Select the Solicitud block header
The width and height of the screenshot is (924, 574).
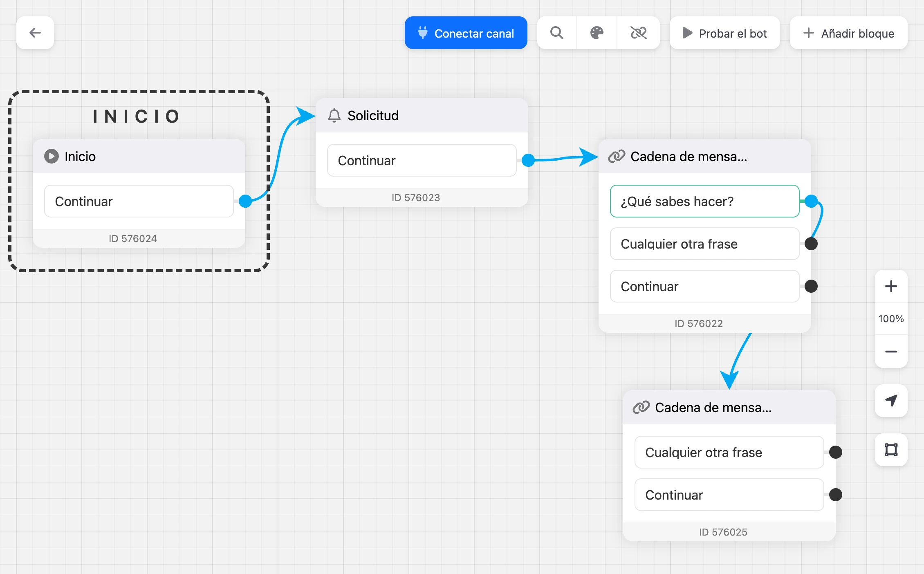[422, 115]
